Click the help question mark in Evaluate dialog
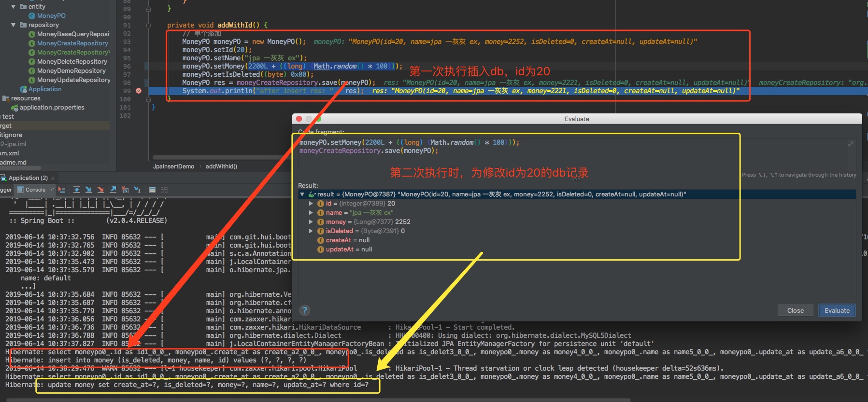The image size is (868, 402). tap(305, 310)
